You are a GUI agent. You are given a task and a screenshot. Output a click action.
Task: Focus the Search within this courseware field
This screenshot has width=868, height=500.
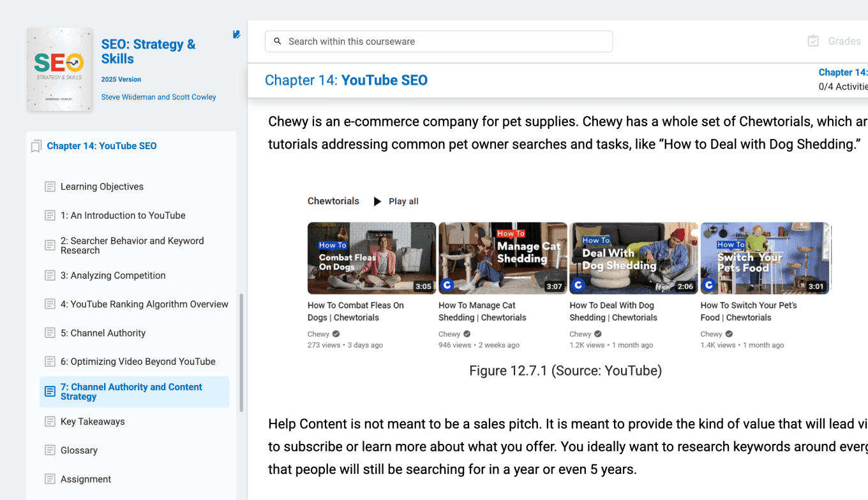click(x=438, y=41)
